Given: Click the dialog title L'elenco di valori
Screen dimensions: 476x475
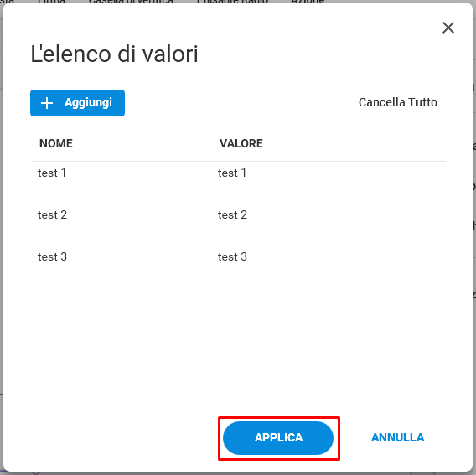Looking at the screenshot, I should tap(115, 54).
